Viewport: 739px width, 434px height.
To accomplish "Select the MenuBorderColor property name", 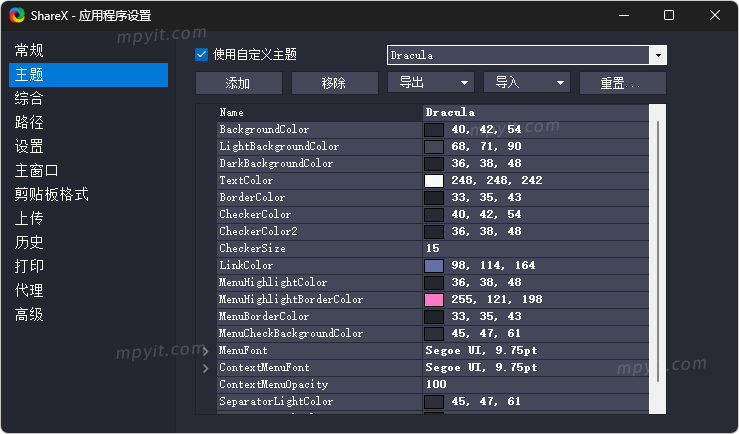I will (264, 317).
